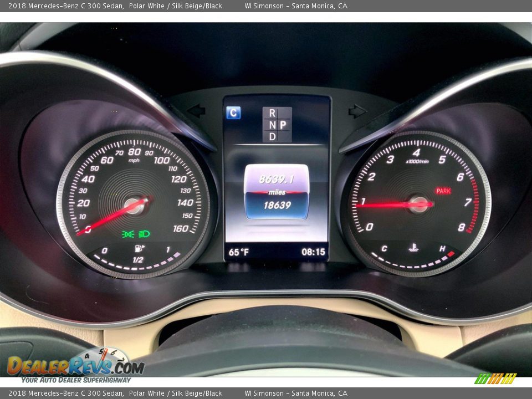Click the H hot mark on the temperature gauge
This screenshot has height=399, width=532.
pos(442,249)
